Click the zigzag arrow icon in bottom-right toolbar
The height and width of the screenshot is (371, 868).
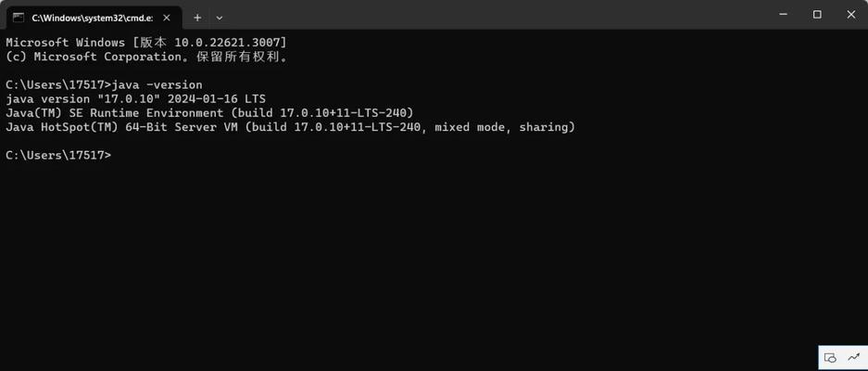click(x=852, y=356)
